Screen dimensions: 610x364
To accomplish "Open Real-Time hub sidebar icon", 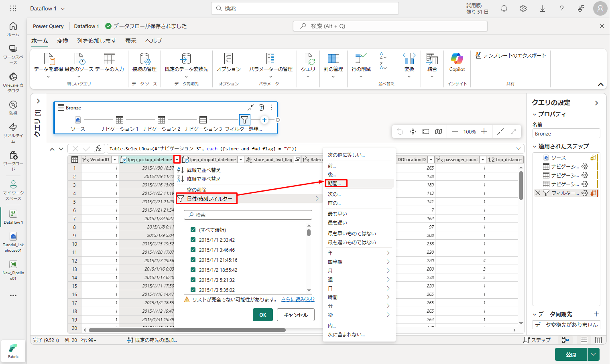I will (13, 133).
